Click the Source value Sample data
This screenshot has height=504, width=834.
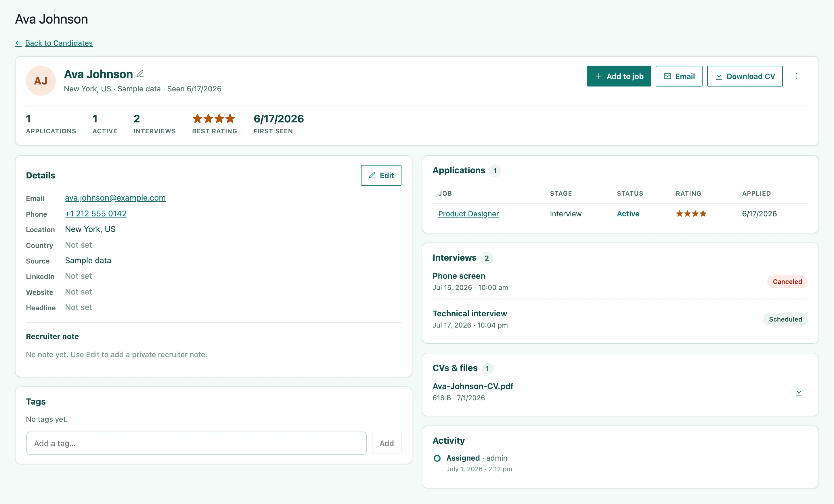pyautogui.click(x=88, y=260)
